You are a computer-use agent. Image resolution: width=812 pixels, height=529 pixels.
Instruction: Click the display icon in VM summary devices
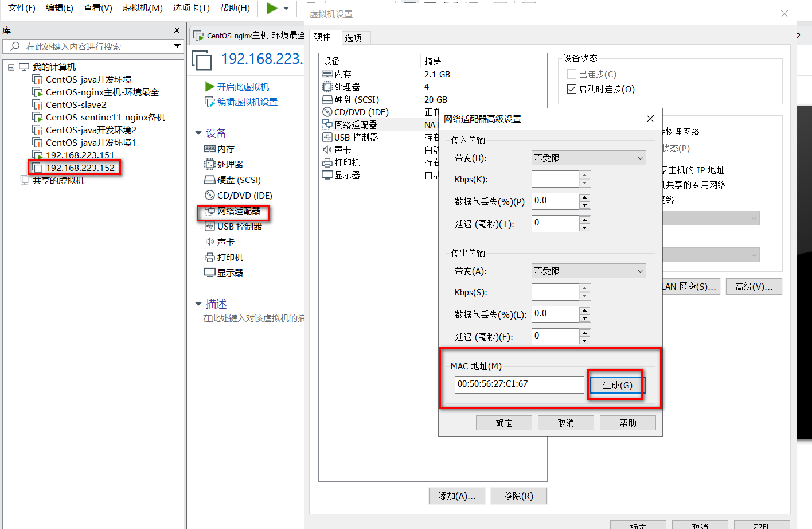210,273
